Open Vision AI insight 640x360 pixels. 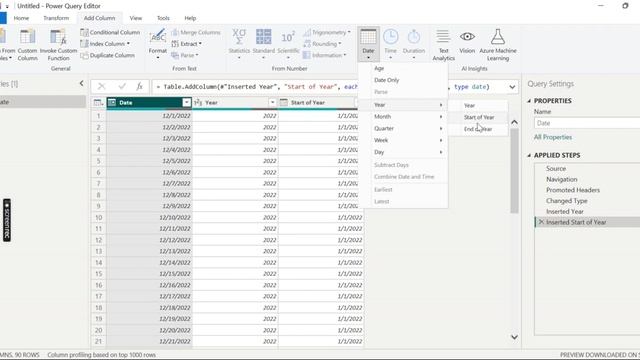pos(467,42)
